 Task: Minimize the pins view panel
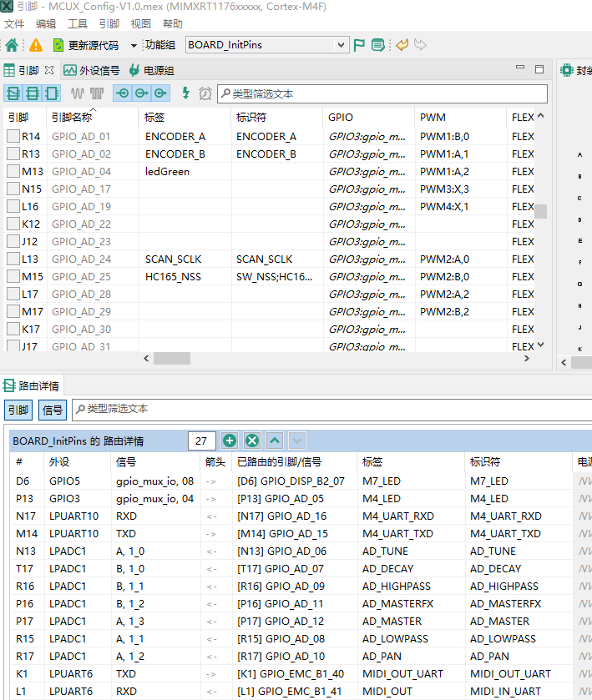coord(520,68)
